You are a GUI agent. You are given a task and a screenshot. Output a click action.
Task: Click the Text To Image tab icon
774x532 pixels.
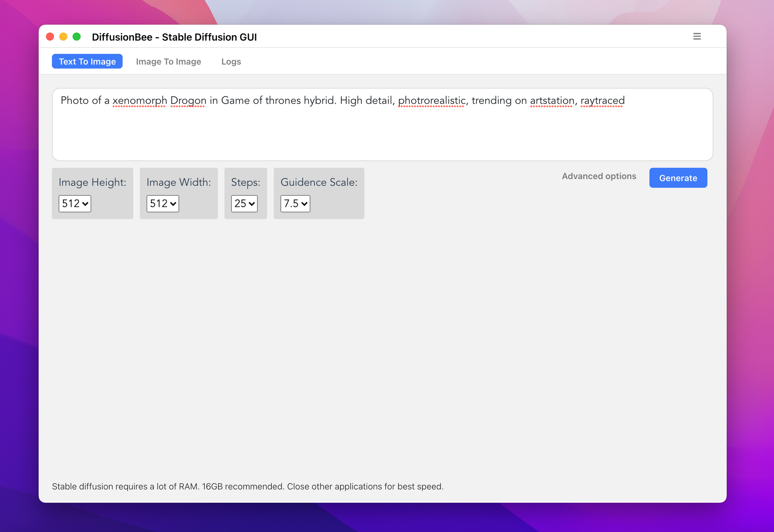point(87,61)
